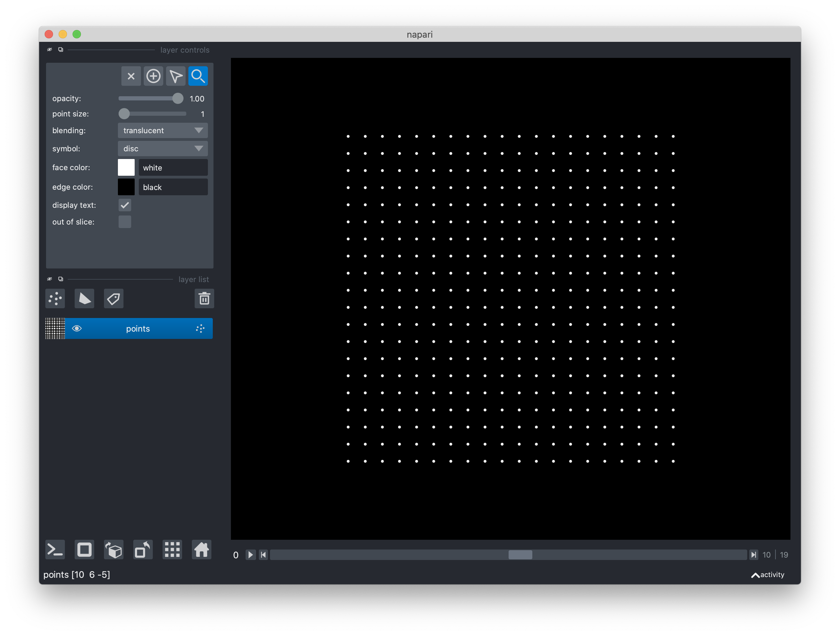
Task: Select the add points tool
Action: 153,76
